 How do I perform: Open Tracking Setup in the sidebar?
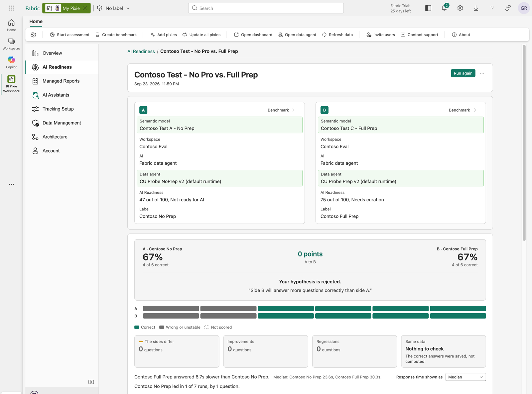click(62, 109)
